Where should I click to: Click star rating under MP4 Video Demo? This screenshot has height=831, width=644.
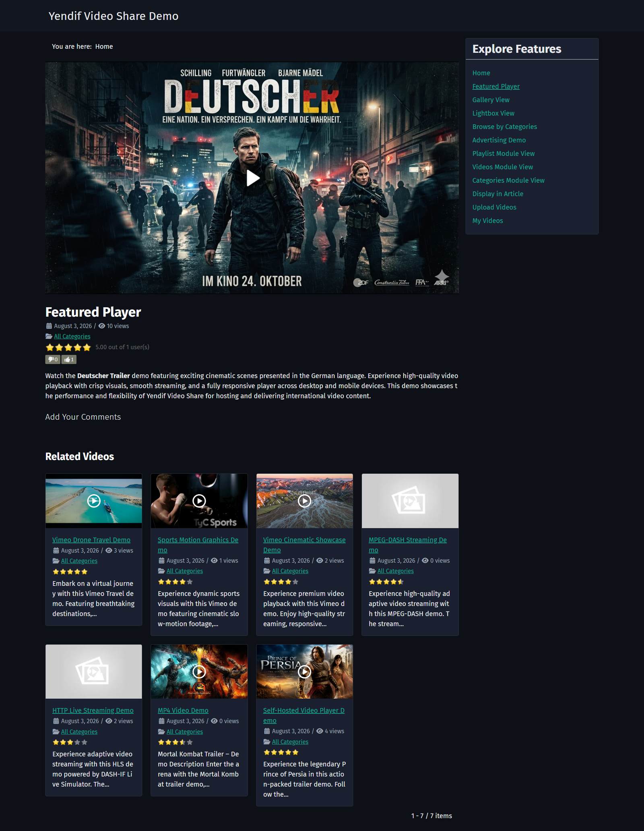pos(175,742)
